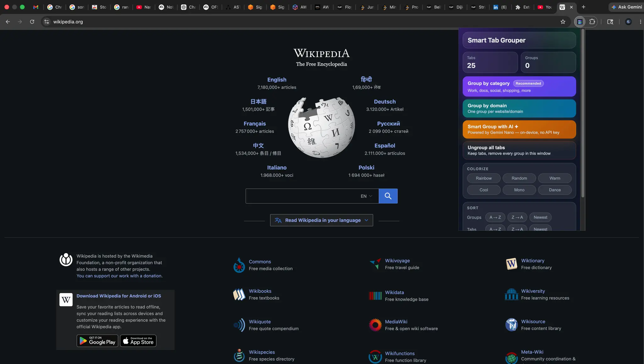644x364 pixels.
Task: Open the Français Wikipedia link
Action: coord(255,124)
